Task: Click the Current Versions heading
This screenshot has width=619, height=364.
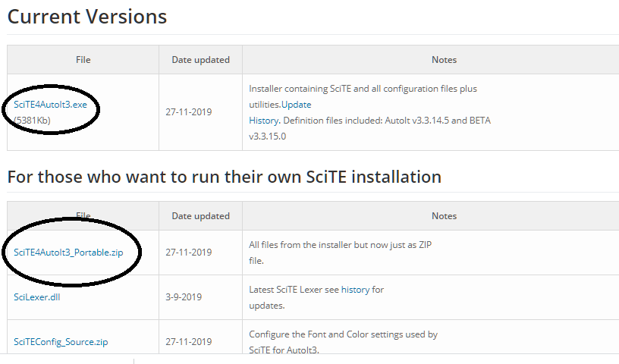Action: [x=87, y=16]
